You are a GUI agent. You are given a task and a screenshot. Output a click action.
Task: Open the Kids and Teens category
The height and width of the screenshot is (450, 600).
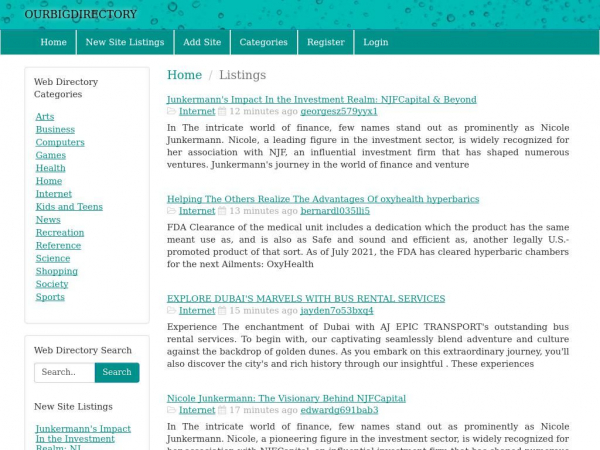[69, 207]
